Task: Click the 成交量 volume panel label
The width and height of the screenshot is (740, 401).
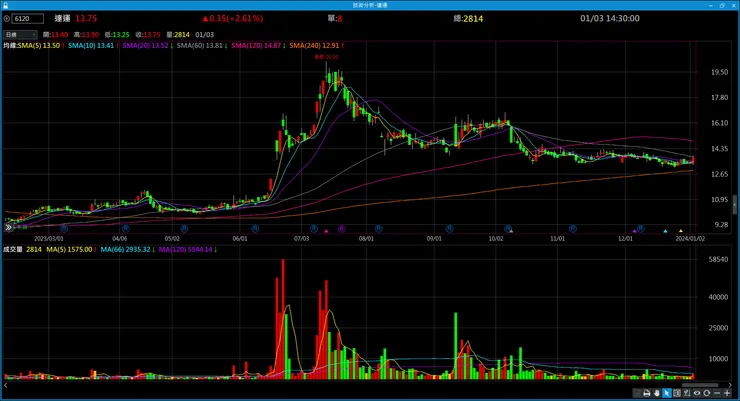Action: tap(13, 249)
